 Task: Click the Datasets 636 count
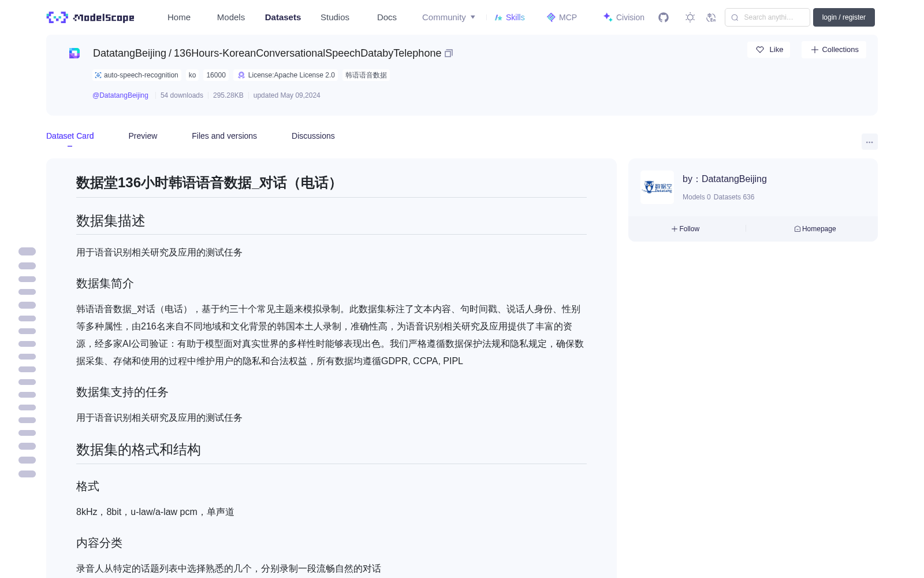734,197
